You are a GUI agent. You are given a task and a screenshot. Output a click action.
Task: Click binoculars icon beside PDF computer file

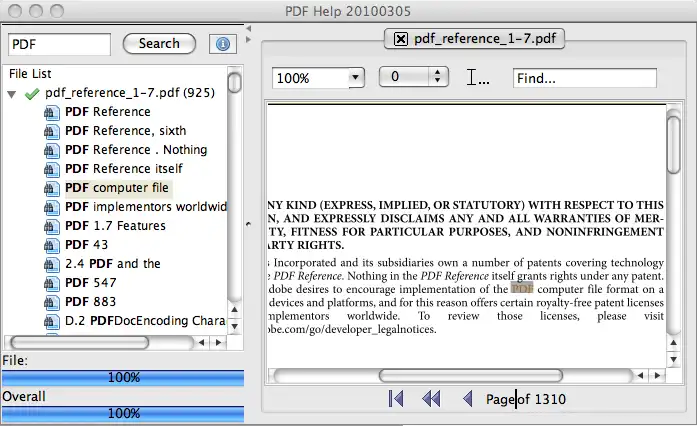pyautogui.click(x=52, y=189)
